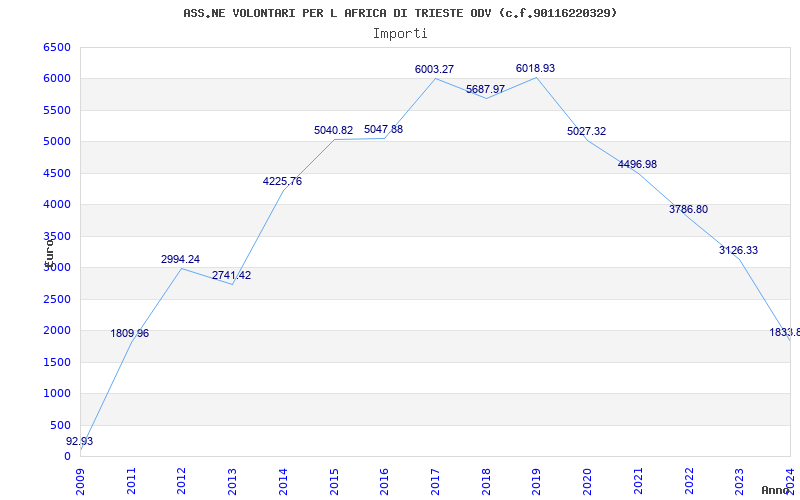Screen dimensions: 800x500
Task: Click the y-axis value 500
Action: (x=61, y=426)
